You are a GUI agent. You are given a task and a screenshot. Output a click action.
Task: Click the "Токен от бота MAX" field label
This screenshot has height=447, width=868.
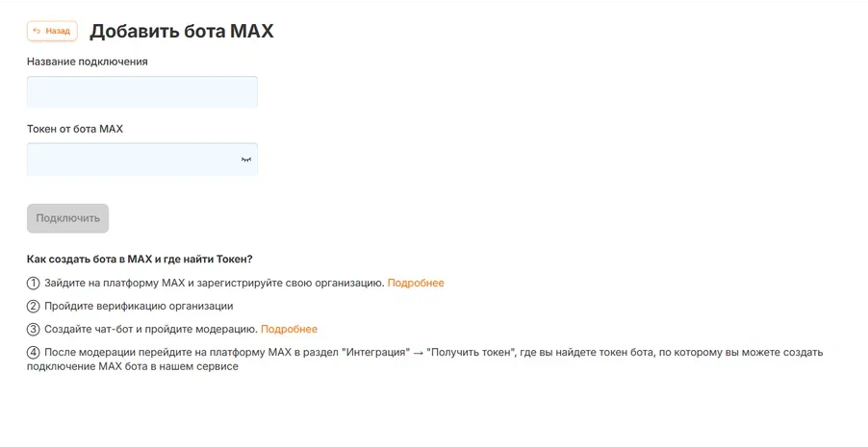point(75,128)
